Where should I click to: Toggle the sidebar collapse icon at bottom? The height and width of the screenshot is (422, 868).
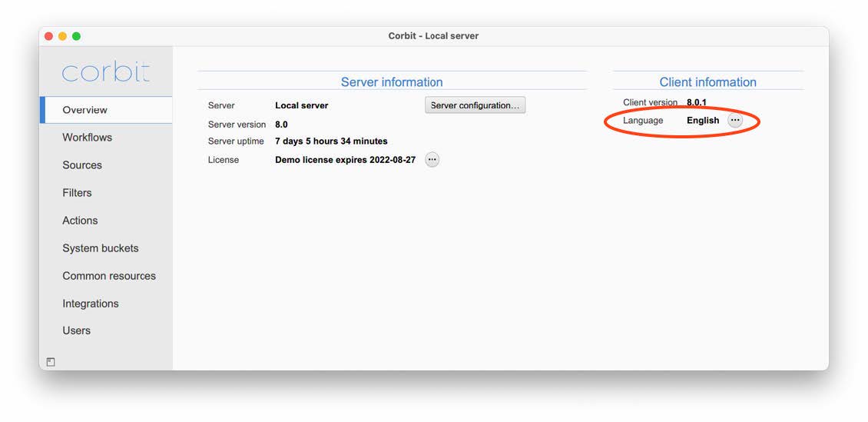(51, 362)
